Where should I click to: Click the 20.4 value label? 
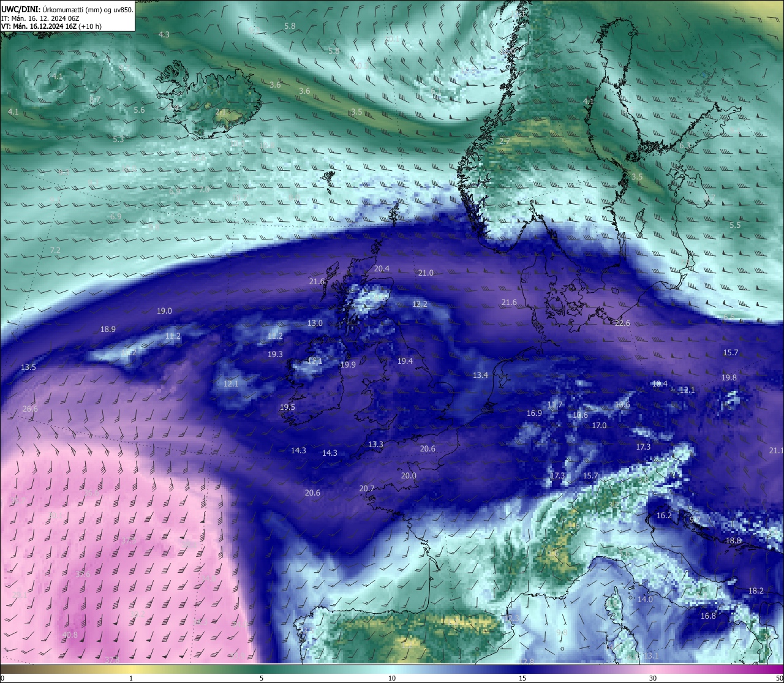click(x=382, y=269)
